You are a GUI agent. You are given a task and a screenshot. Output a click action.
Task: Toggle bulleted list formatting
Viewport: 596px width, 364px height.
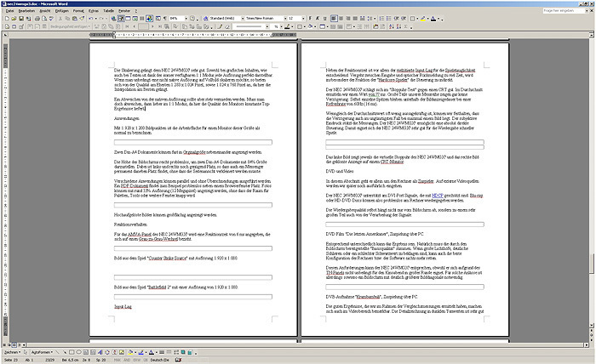click(x=388, y=18)
